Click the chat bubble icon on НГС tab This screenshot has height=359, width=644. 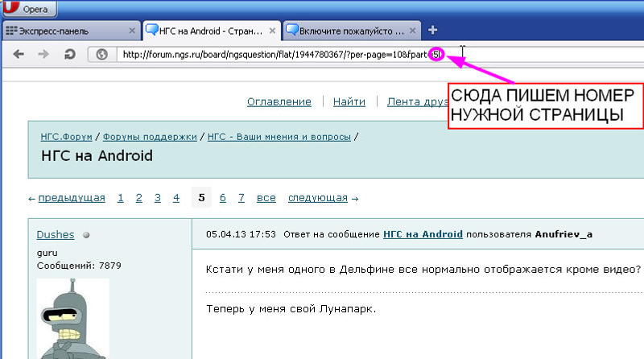(152, 30)
